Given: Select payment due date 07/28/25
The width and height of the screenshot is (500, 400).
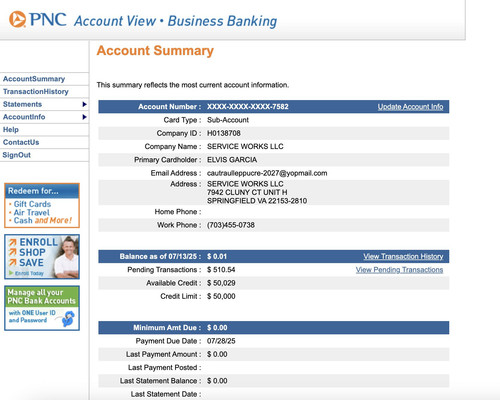Looking at the screenshot, I should [221, 341].
